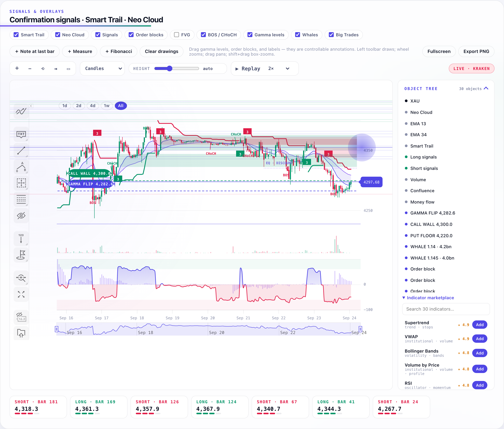Select the flag marker tool

(21, 255)
